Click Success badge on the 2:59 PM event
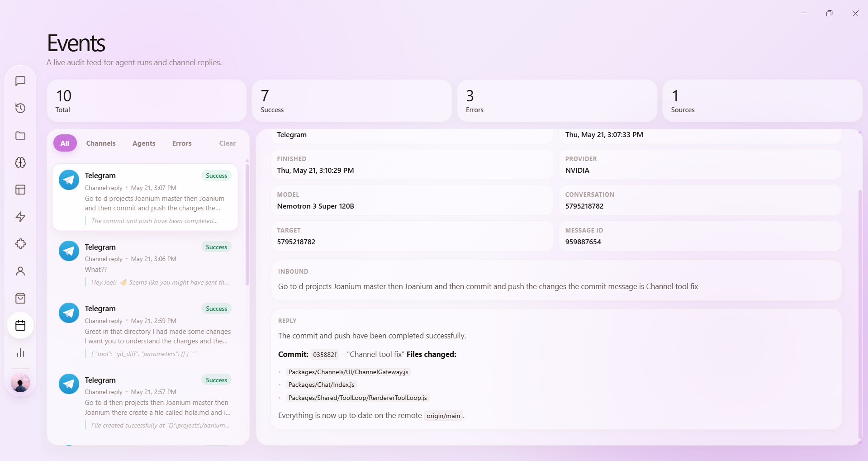This screenshot has height=461, width=868. [216, 309]
